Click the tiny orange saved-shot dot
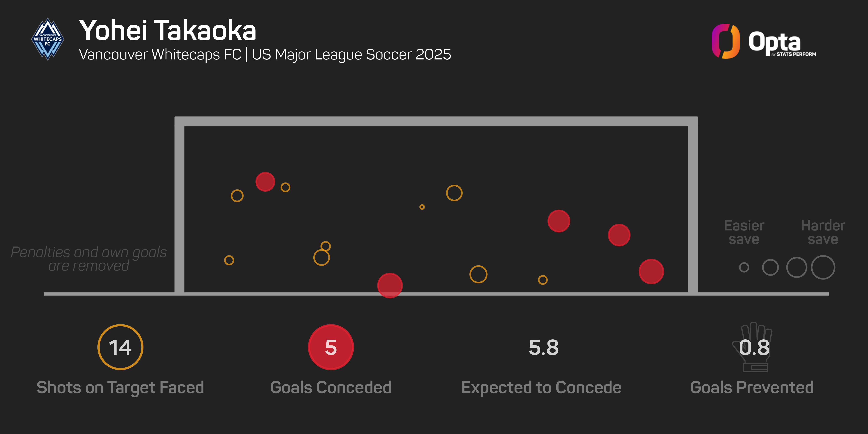Viewport: 868px width, 434px height. click(x=422, y=207)
